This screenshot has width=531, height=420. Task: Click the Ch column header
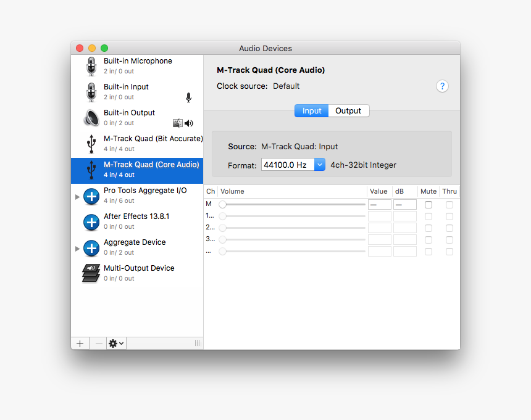point(211,191)
